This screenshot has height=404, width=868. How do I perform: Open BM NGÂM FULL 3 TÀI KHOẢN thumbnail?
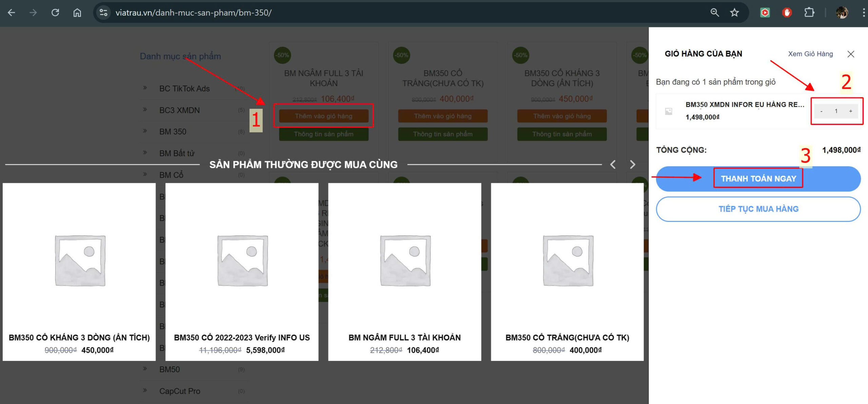pyautogui.click(x=405, y=261)
